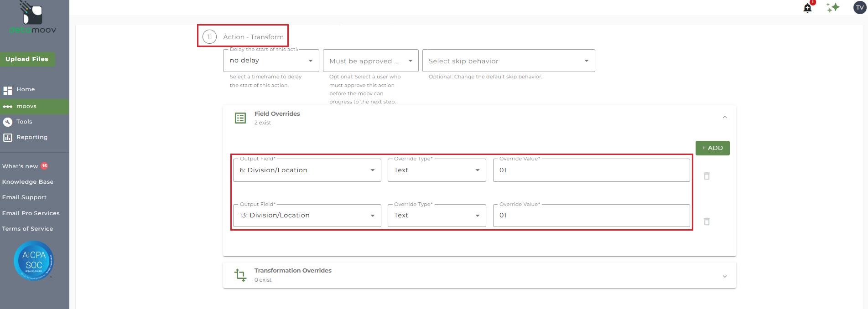This screenshot has height=309, width=868.
Task: Open the Select skip behavior dropdown
Action: click(508, 61)
